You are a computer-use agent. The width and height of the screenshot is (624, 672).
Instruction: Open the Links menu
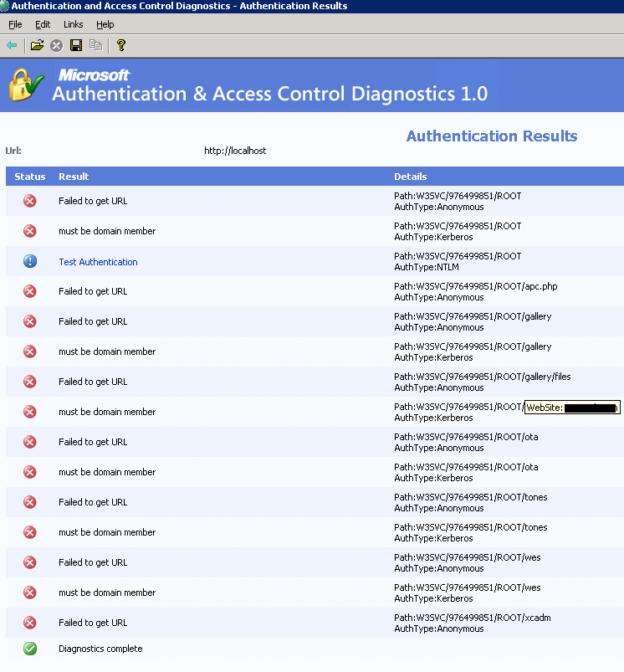coord(74,24)
